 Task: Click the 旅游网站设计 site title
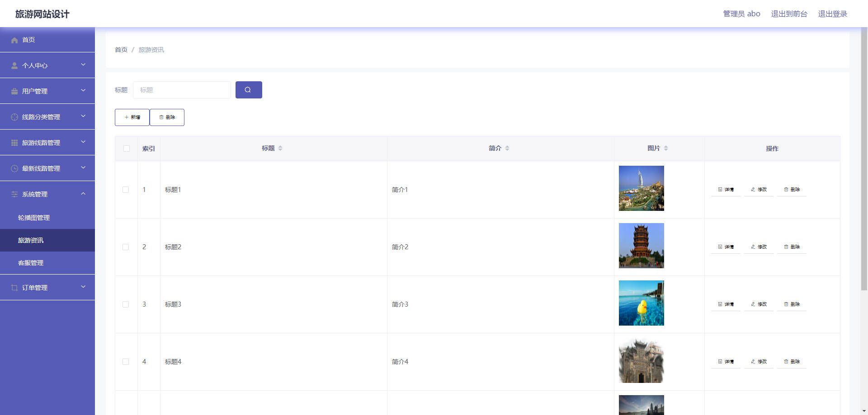click(42, 14)
